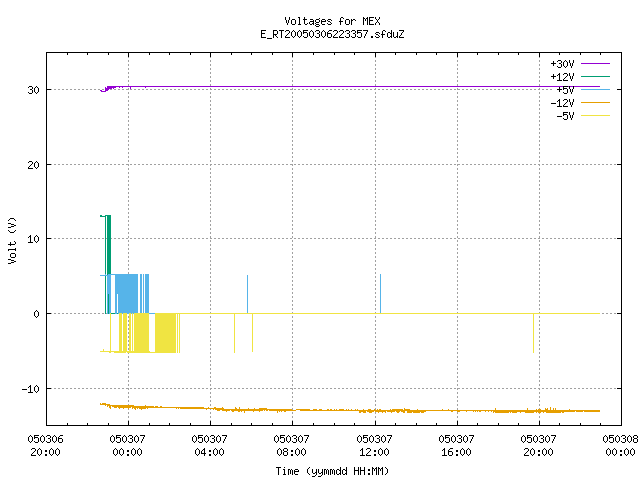The height and width of the screenshot is (480, 640).
Task: Click the -12V legend label
Action: point(562,103)
